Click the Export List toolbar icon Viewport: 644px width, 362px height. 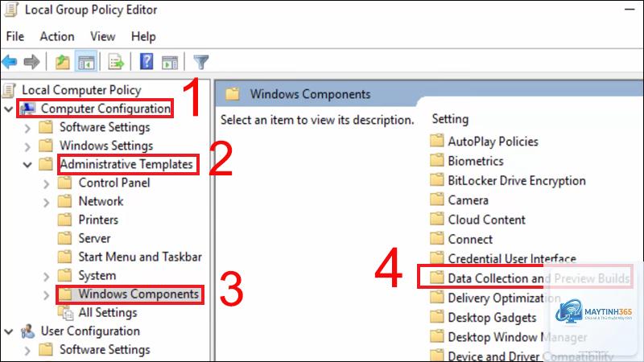(x=116, y=62)
